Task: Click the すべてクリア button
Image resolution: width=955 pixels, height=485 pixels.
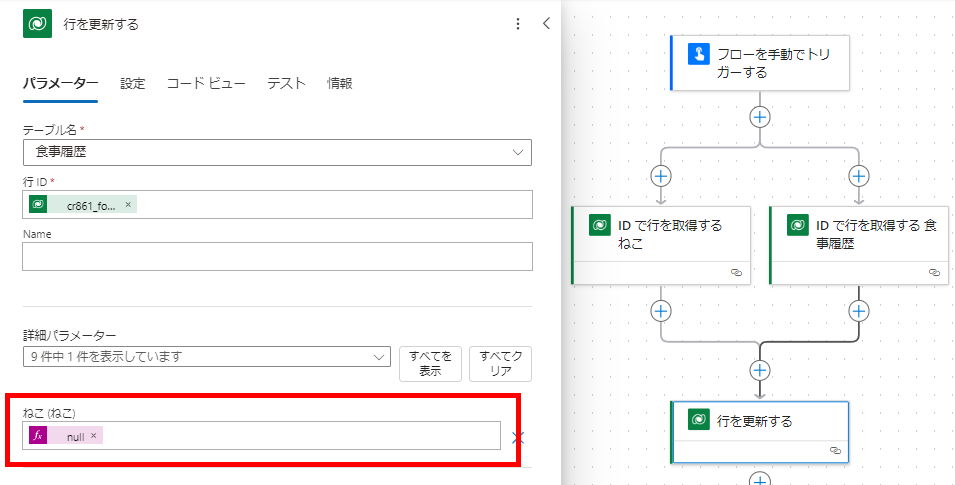Action: click(500, 364)
